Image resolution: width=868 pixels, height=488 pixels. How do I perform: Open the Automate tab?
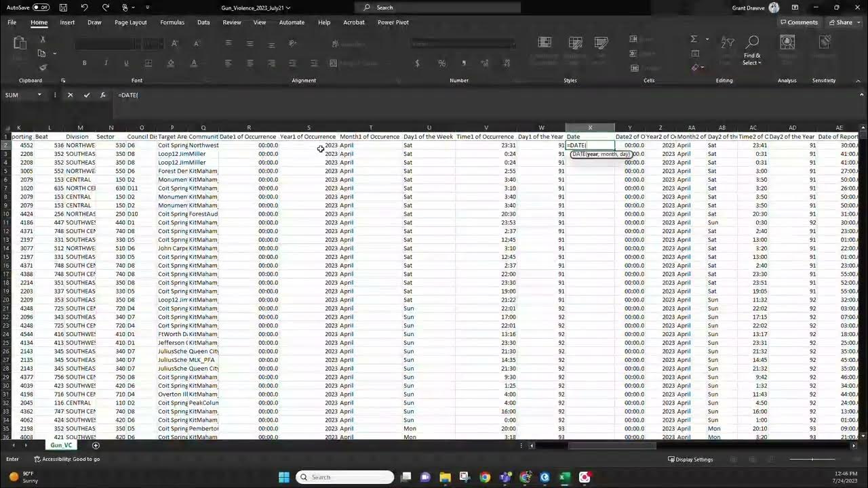click(x=292, y=22)
